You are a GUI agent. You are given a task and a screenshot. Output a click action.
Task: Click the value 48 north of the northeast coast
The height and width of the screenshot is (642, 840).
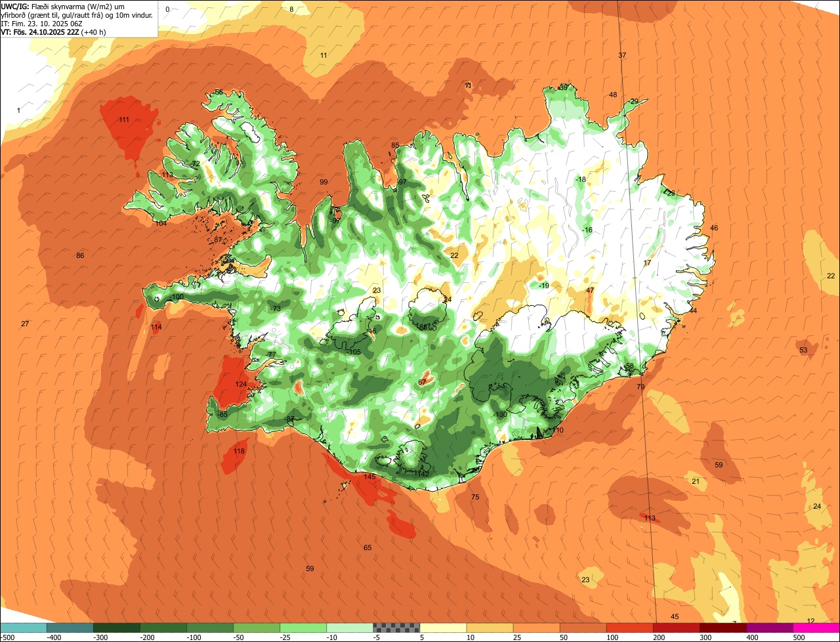(613, 95)
